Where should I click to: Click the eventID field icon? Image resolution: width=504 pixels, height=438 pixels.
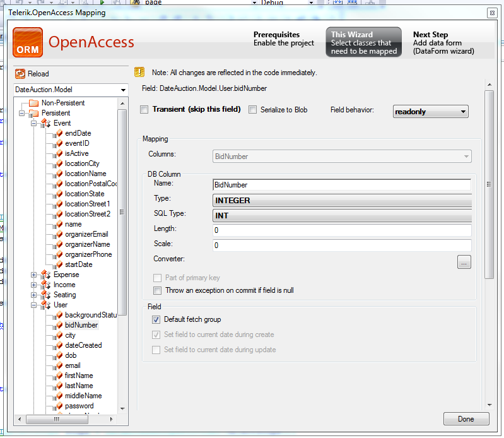point(58,143)
